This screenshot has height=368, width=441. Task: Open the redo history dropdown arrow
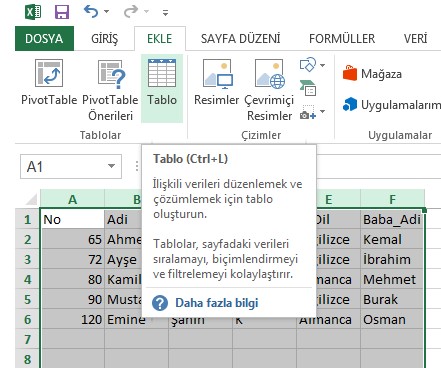(x=146, y=12)
